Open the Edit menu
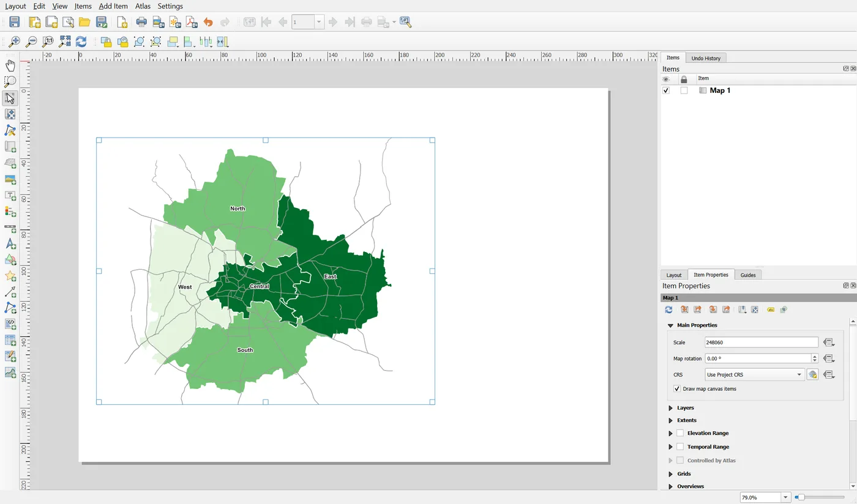The width and height of the screenshot is (857, 504). point(39,6)
